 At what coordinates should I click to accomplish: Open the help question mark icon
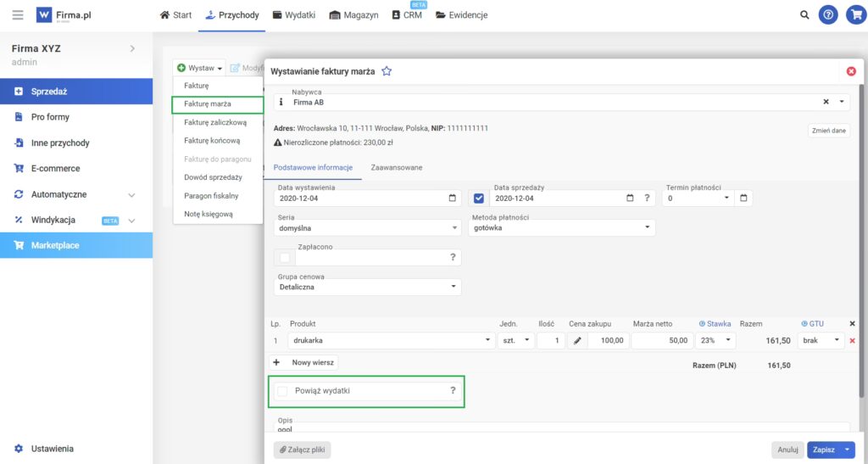828,14
